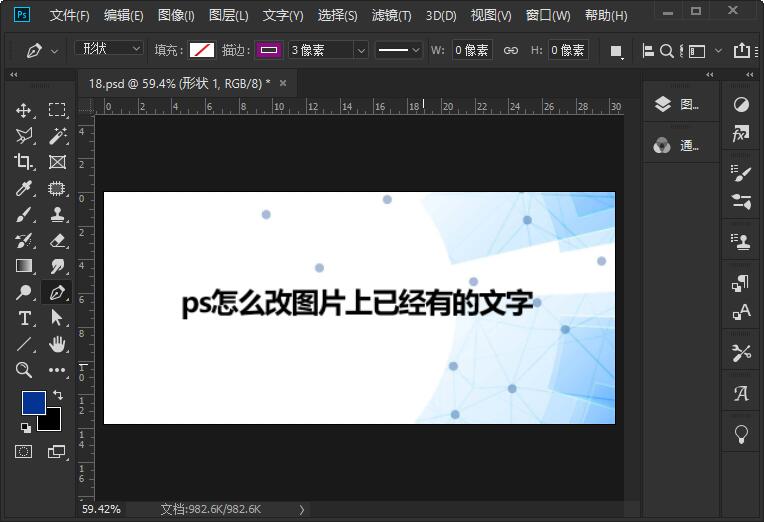Image resolution: width=764 pixels, height=522 pixels.
Task: Toggle link between width and height
Action: pos(511,50)
